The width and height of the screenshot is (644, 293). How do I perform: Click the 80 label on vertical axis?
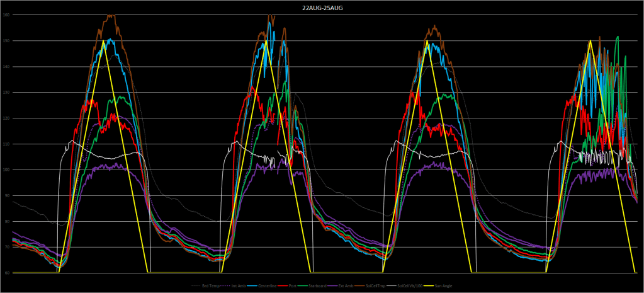point(8,221)
